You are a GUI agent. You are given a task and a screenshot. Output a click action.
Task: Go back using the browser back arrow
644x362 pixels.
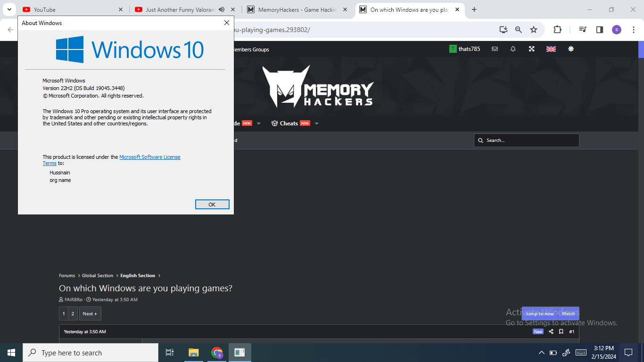coord(10,30)
